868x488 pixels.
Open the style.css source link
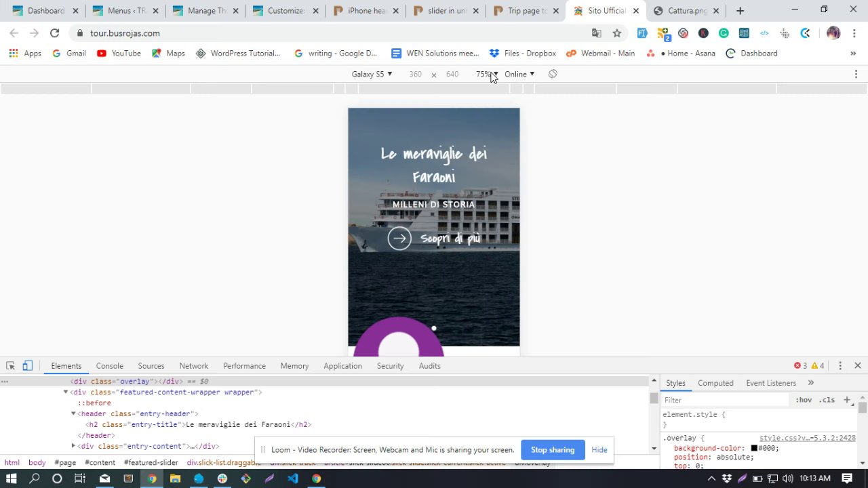tap(807, 439)
